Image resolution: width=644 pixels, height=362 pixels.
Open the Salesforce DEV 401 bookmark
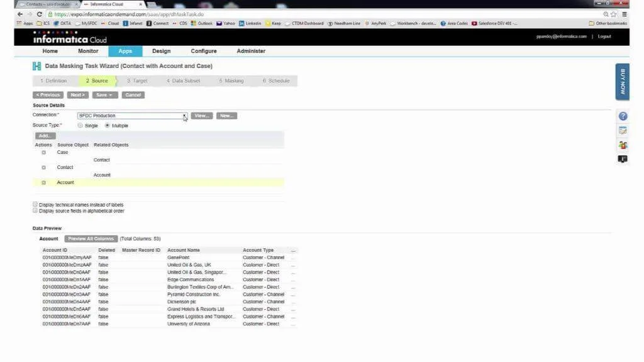tap(494, 23)
